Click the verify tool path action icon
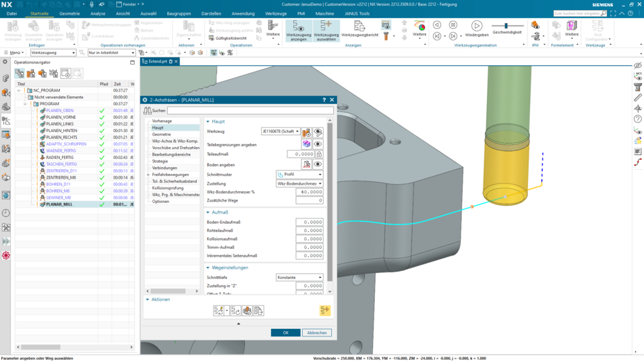This screenshot has height=362, width=644. pyautogui.click(x=247, y=311)
